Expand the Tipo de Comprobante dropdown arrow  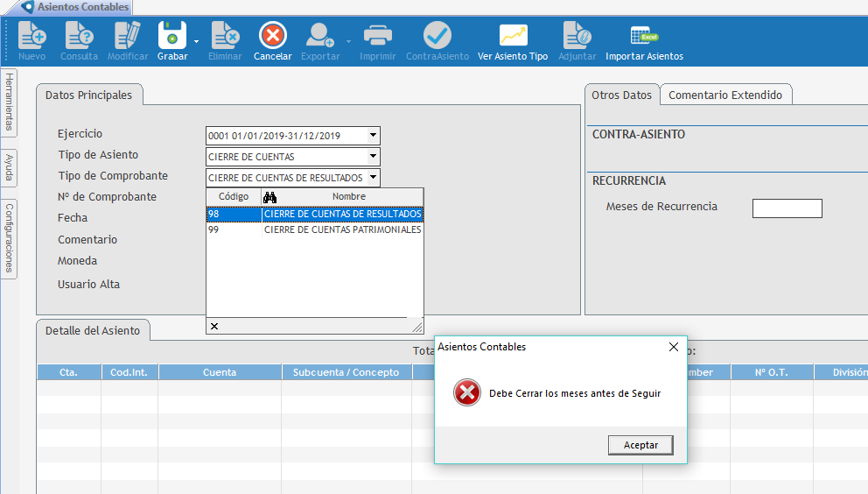pos(374,178)
